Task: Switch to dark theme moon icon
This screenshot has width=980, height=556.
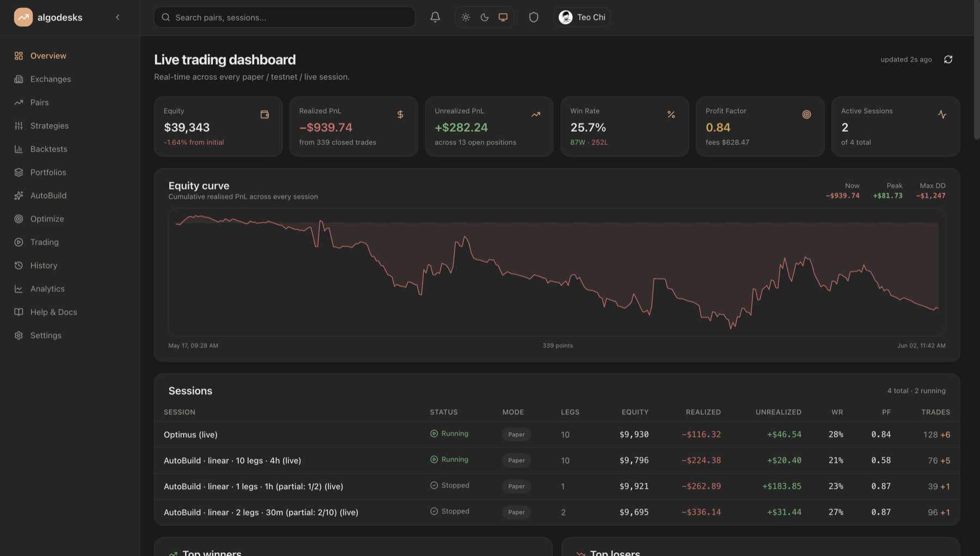Action: [485, 17]
